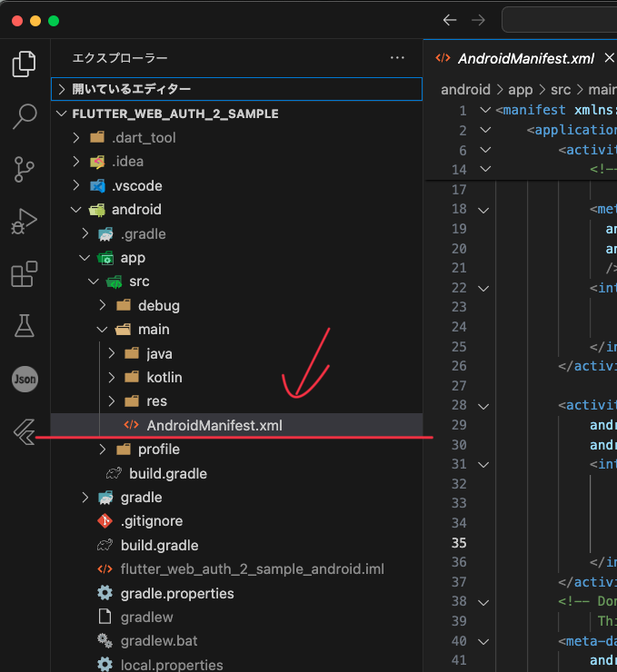Open the .gitignore file
The height and width of the screenshot is (672, 617).
pyautogui.click(x=236, y=521)
